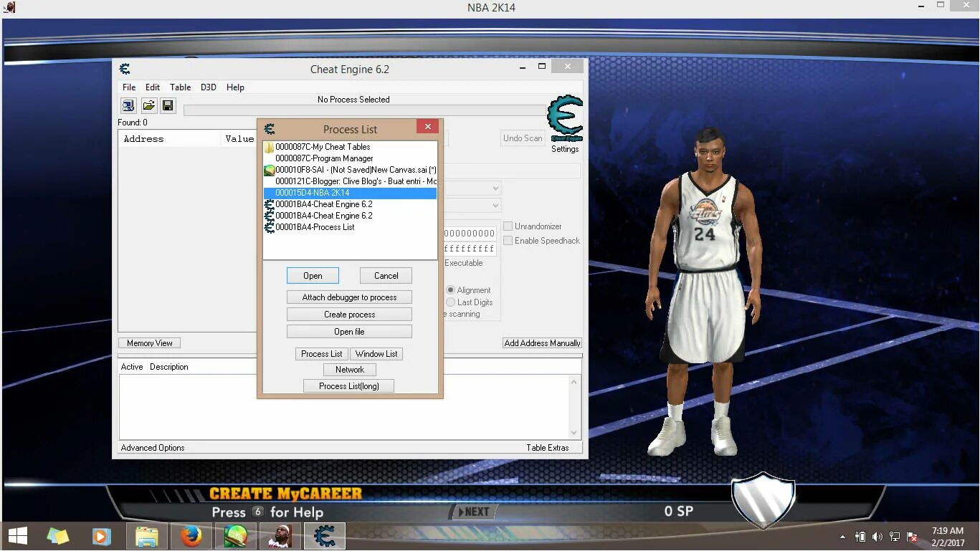Image resolution: width=980 pixels, height=551 pixels.
Task: Click the stop address ffffffff field
Action: coord(470,249)
